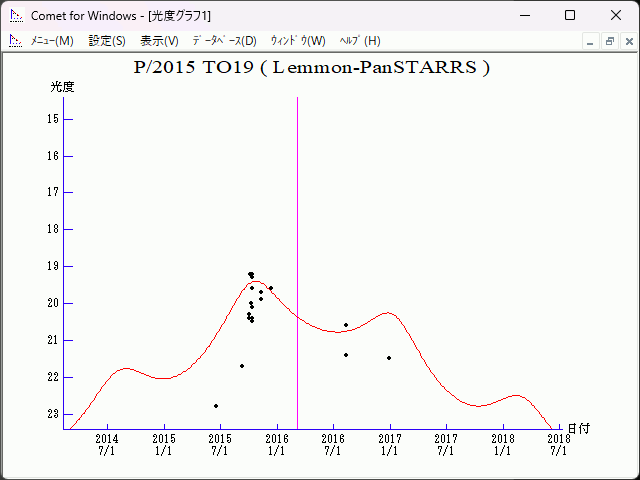Viewport: 640px width, 480px height.
Task: Click the Comet for Windows title bar icon
Action: [x=16, y=15]
